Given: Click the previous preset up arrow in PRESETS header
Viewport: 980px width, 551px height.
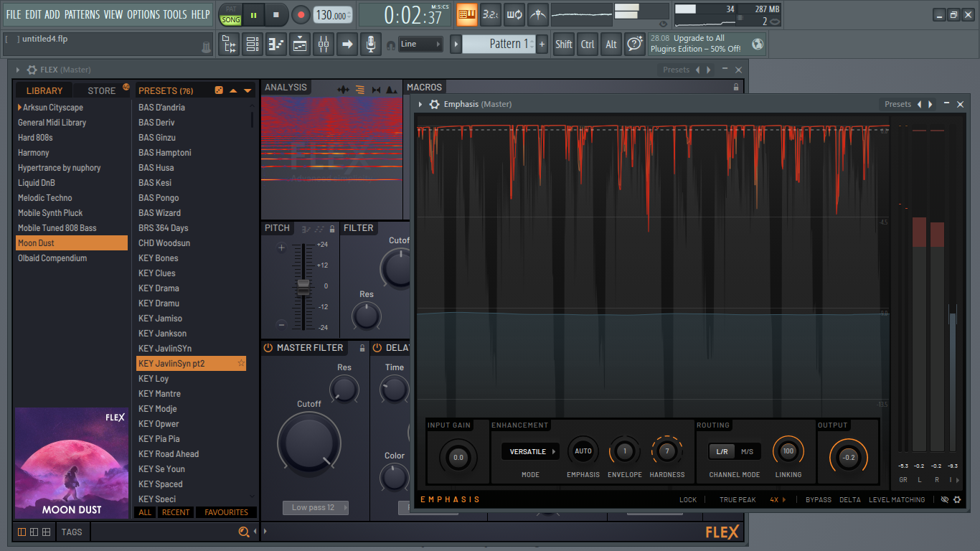Looking at the screenshot, I should [233, 90].
